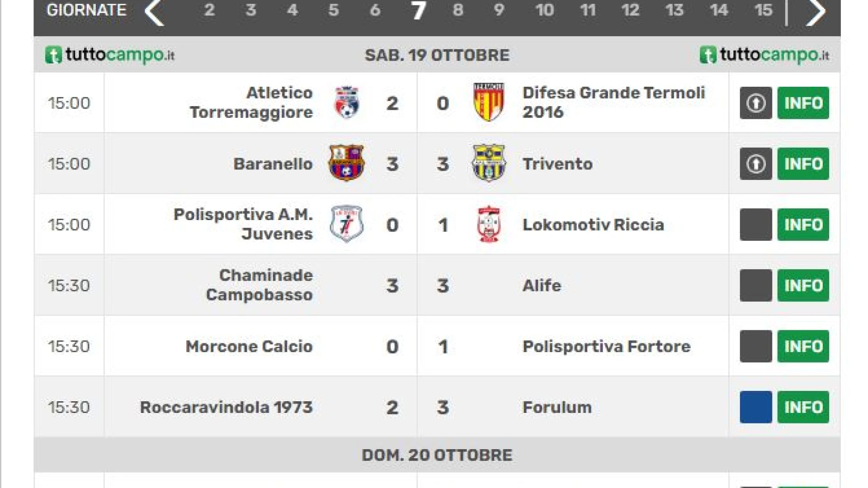
Task: Open INFO for Chaminade Campobasso vs Alife
Action: pos(803,286)
